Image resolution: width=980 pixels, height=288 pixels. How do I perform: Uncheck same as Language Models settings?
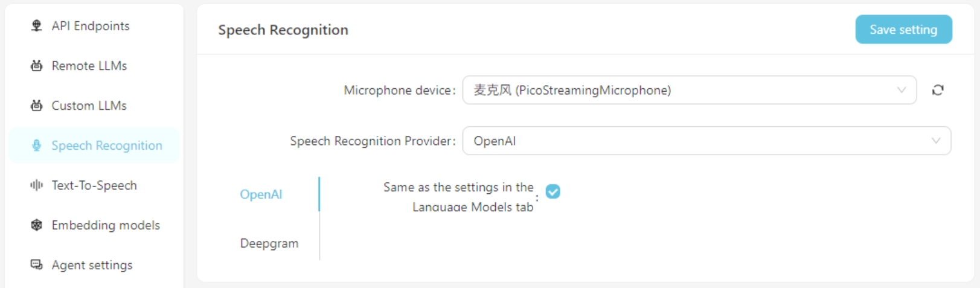[x=552, y=191]
